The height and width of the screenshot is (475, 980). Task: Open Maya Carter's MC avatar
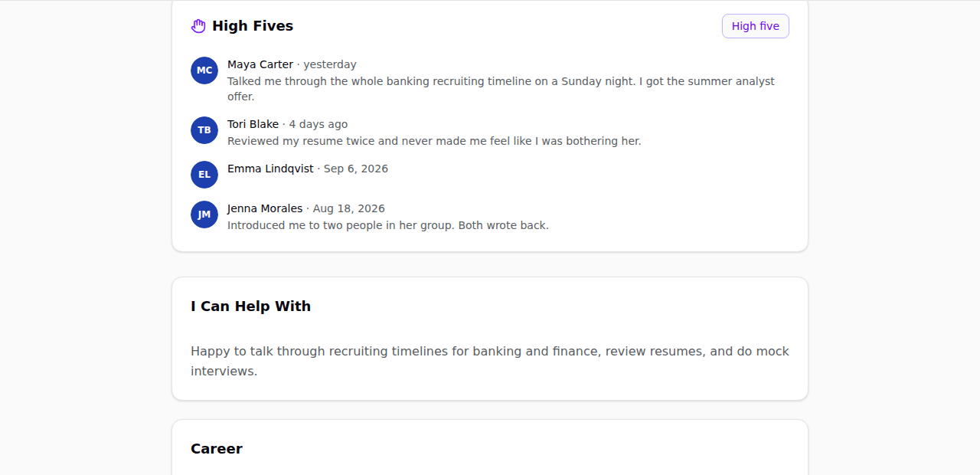coord(204,70)
